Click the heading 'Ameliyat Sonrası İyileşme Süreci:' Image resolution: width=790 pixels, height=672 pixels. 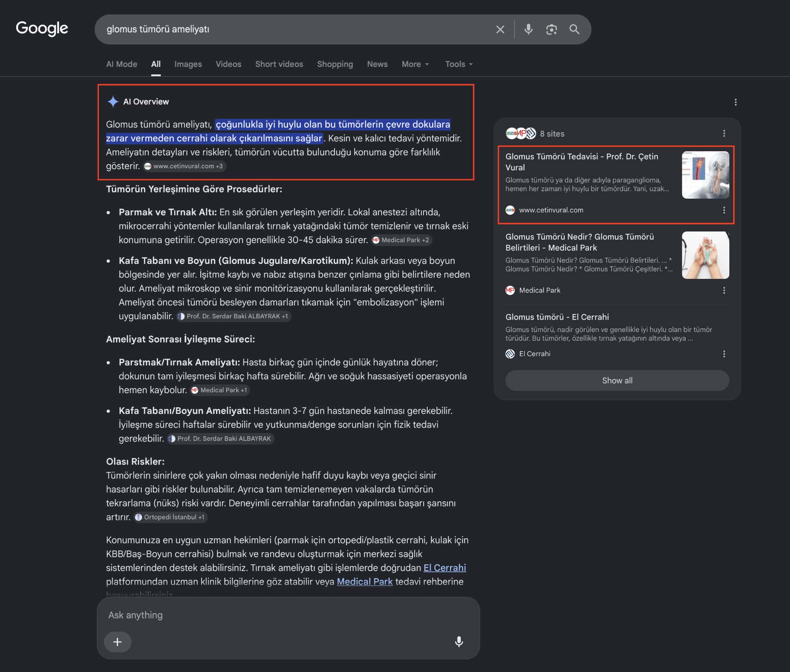pos(180,339)
